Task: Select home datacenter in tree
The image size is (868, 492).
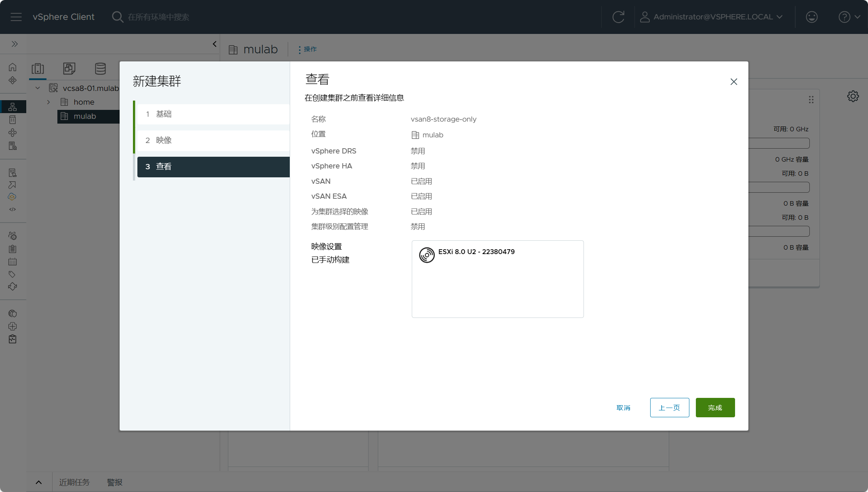Action: tap(84, 102)
